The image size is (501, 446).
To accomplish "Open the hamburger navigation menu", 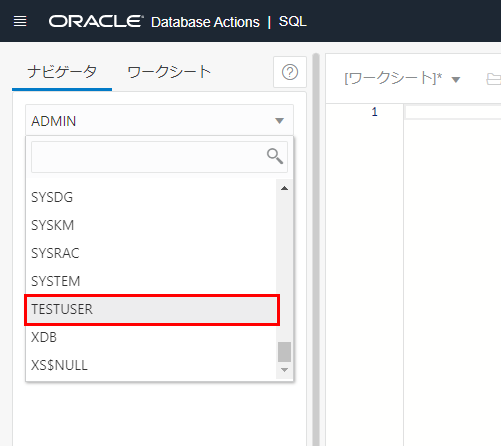I will tap(20, 21).
